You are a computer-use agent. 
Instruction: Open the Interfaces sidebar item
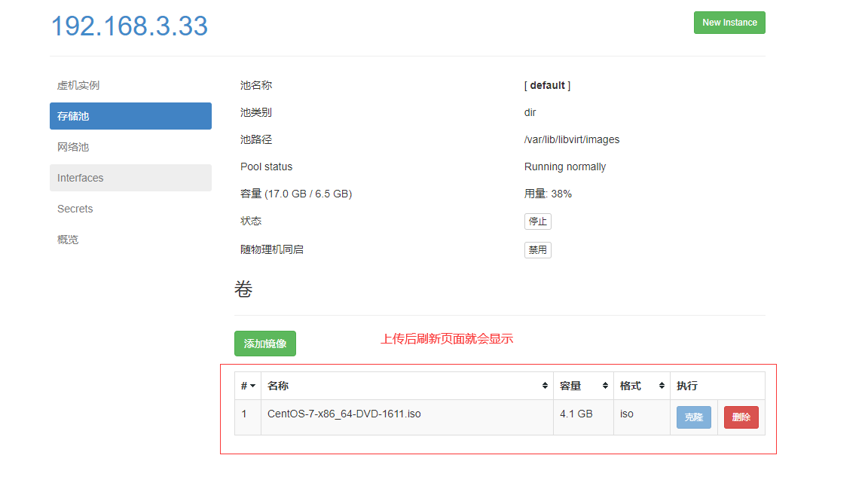81,178
